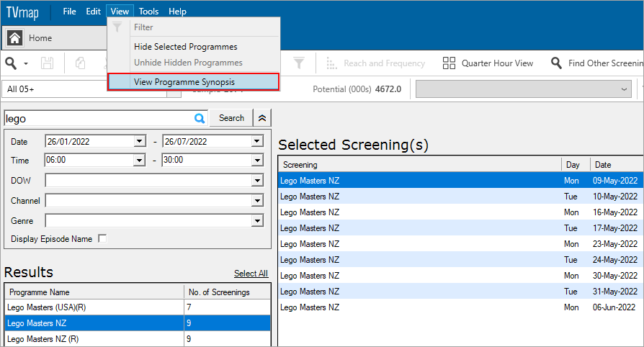The width and height of the screenshot is (644, 347).
Task: Open Quarter Hour View grid icon
Action: 449,63
